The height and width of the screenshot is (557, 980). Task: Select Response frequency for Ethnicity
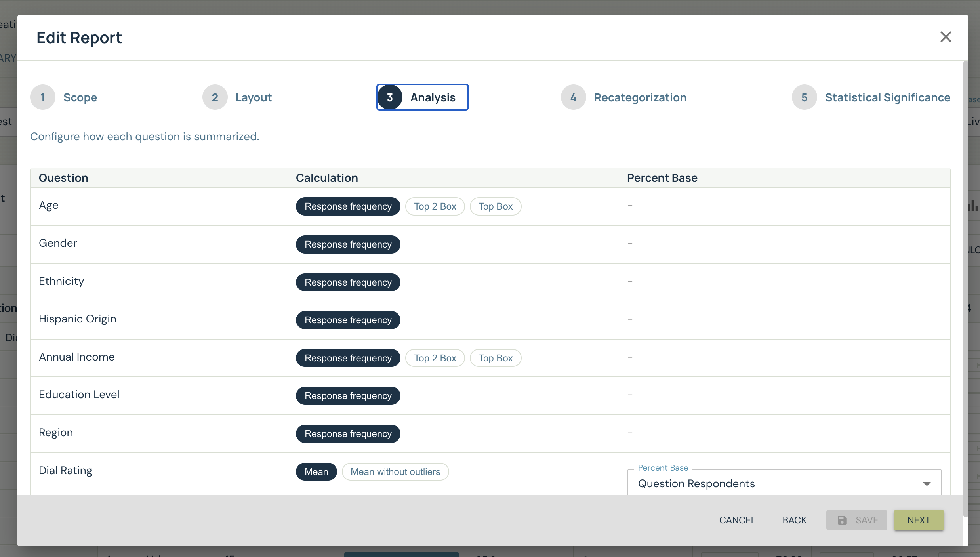pyautogui.click(x=348, y=282)
